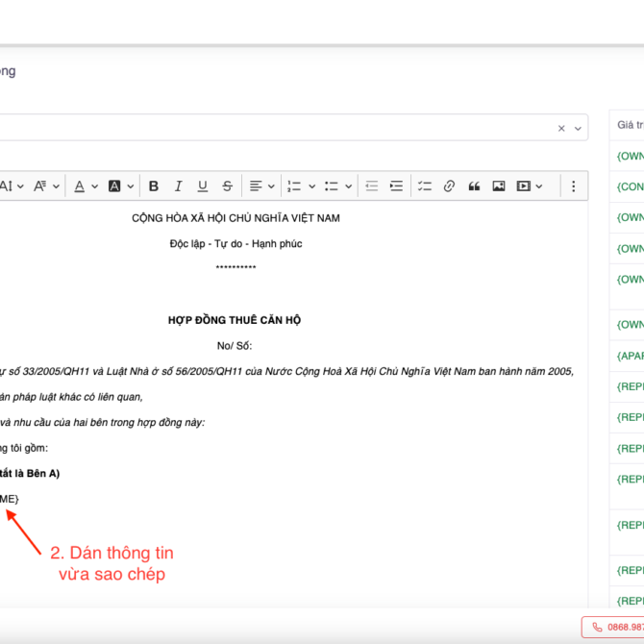Open the font background color picker
The height and width of the screenshot is (644, 644).
tap(120, 186)
